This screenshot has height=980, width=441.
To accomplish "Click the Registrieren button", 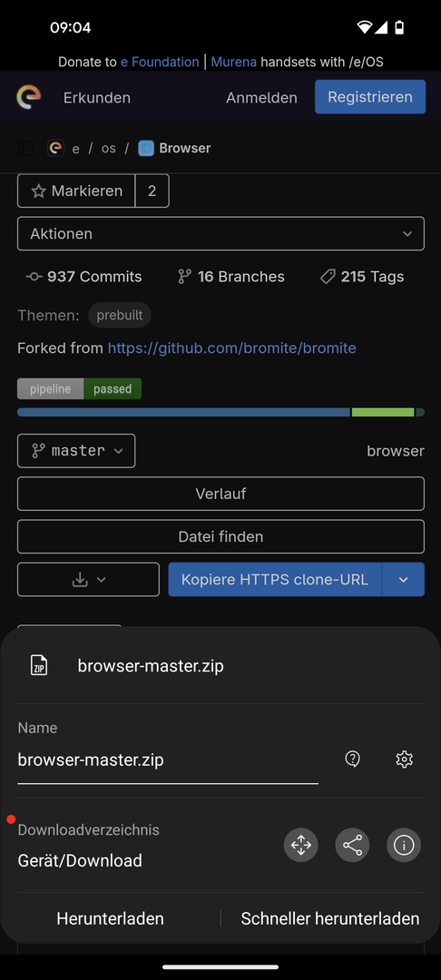I will pos(370,97).
